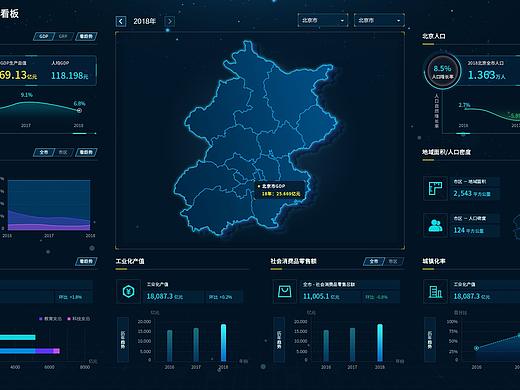Advance to the next year with the right arrow
520x390 pixels.
[x=170, y=22]
